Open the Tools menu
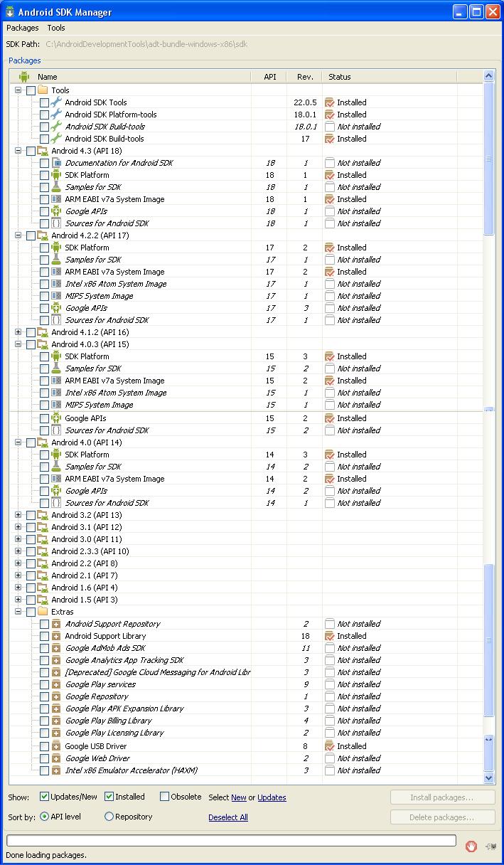 pos(56,28)
